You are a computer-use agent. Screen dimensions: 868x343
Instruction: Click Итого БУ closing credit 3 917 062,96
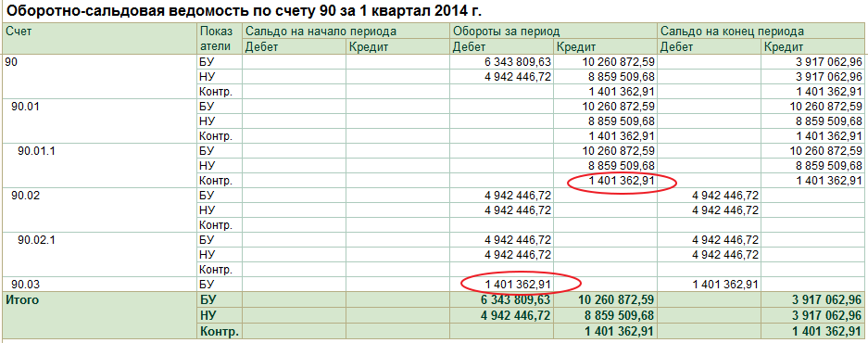827,299
